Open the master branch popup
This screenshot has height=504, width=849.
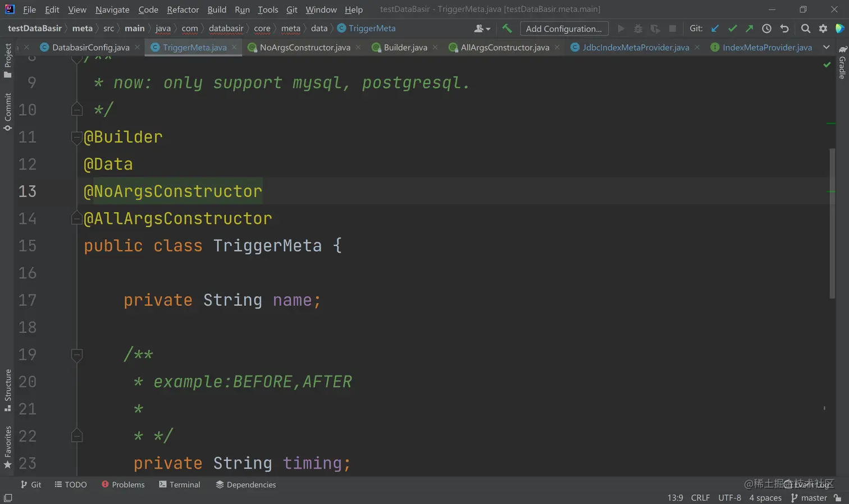tap(809, 498)
